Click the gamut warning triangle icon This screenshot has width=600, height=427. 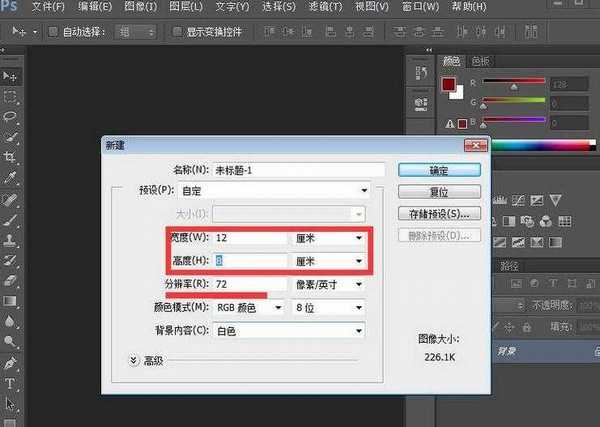click(x=450, y=124)
